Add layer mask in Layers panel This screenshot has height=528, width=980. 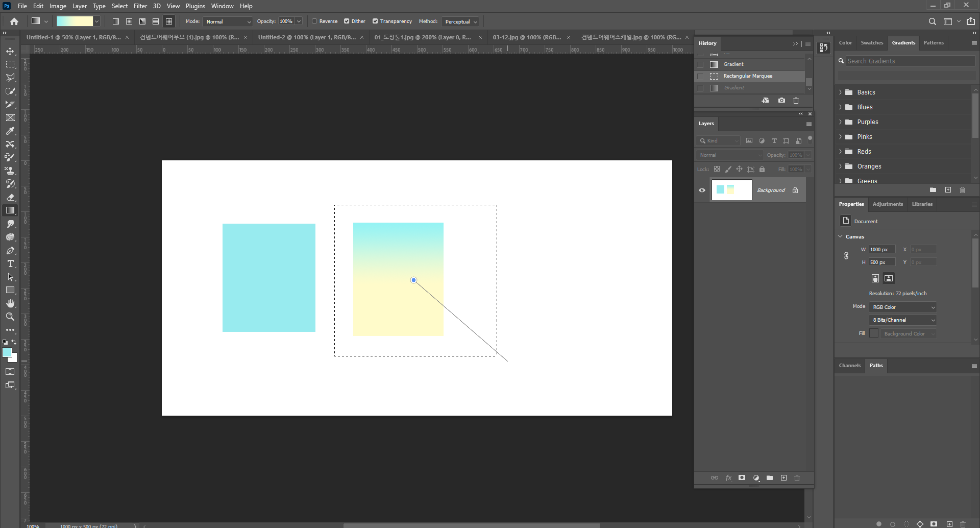(x=742, y=478)
